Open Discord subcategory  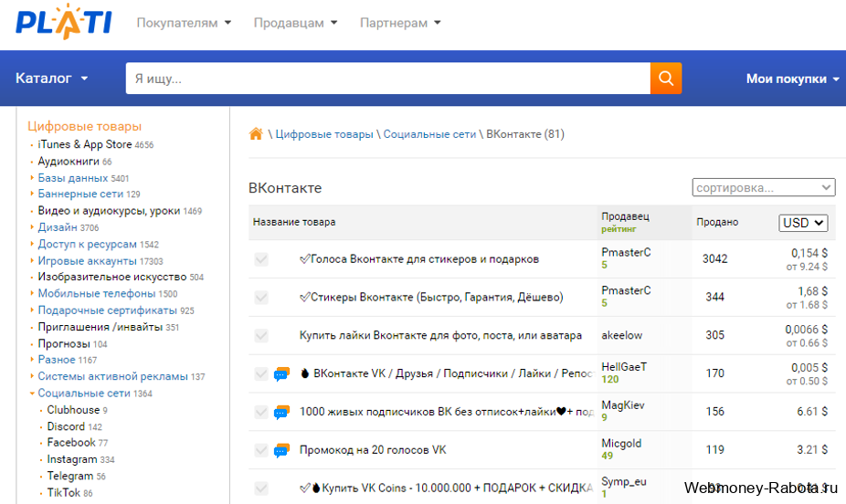point(66,426)
